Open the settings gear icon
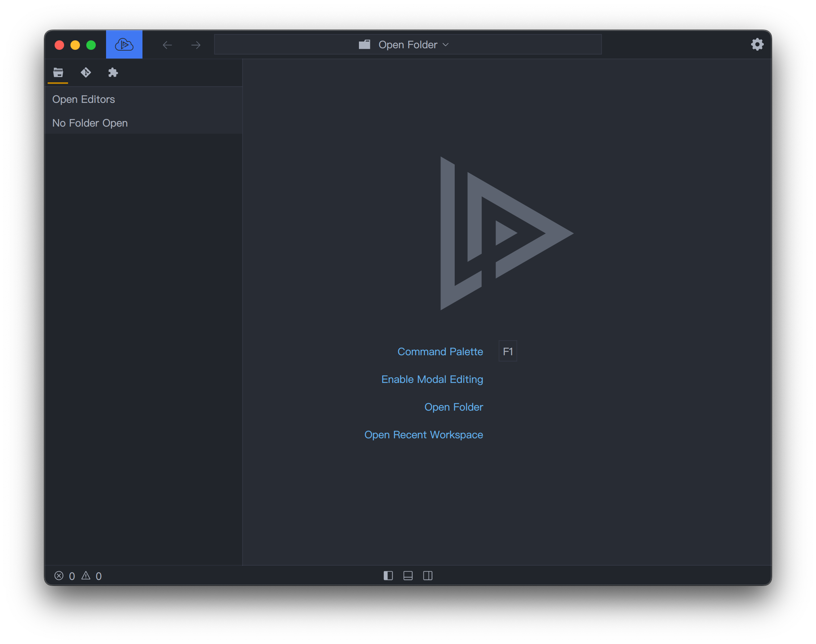This screenshot has width=816, height=644. click(757, 44)
